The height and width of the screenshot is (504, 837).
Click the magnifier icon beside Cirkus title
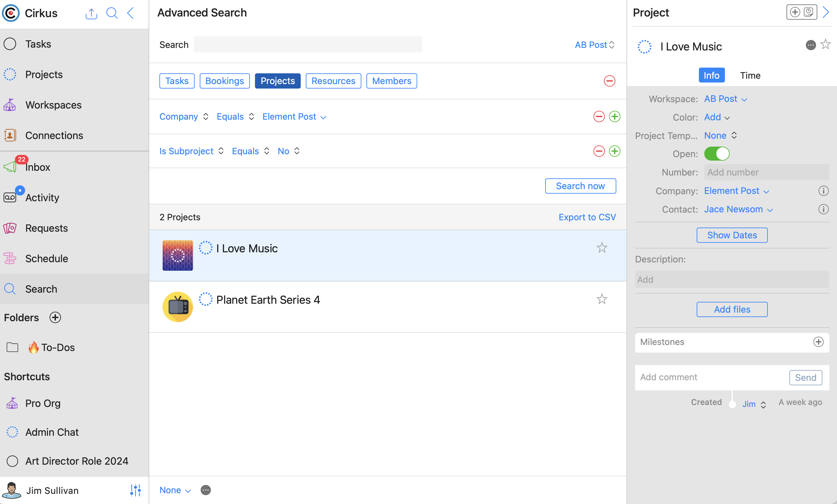point(112,13)
